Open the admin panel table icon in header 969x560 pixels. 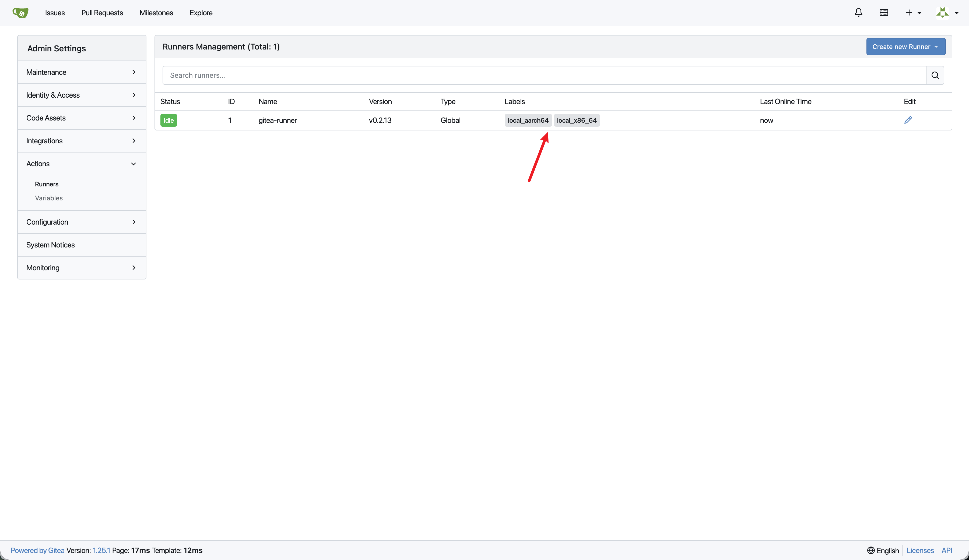[884, 13]
